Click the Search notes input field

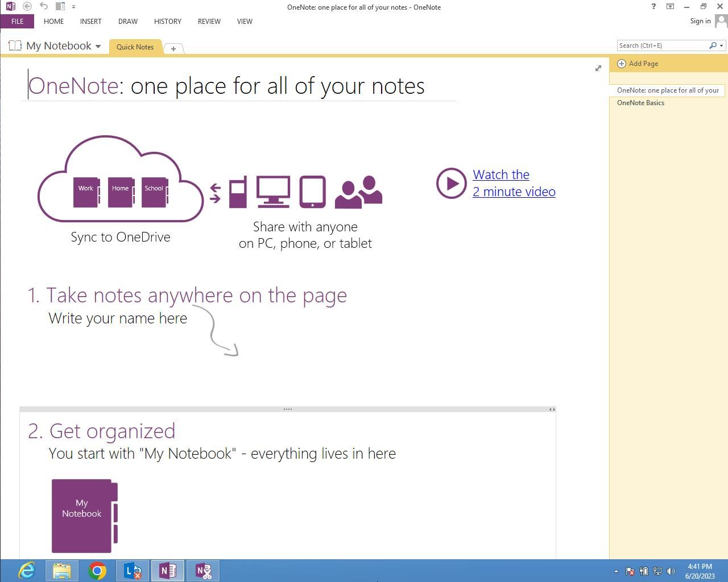tap(661, 45)
